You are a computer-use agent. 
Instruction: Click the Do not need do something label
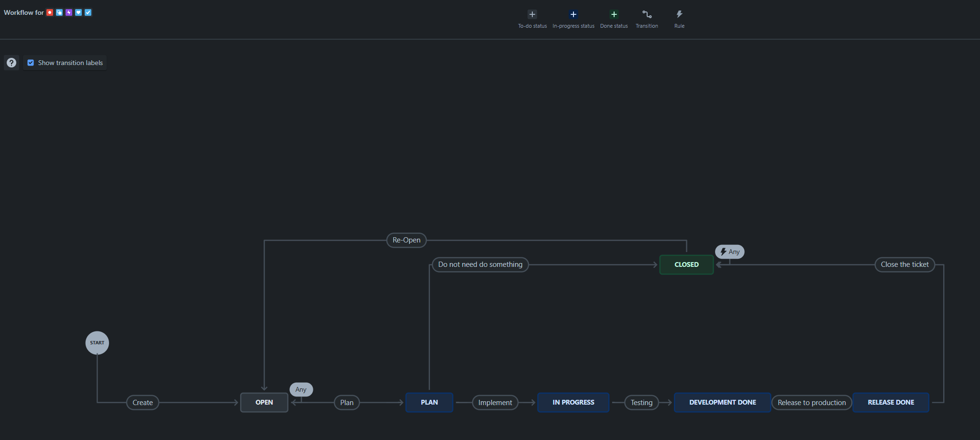click(480, 264)
